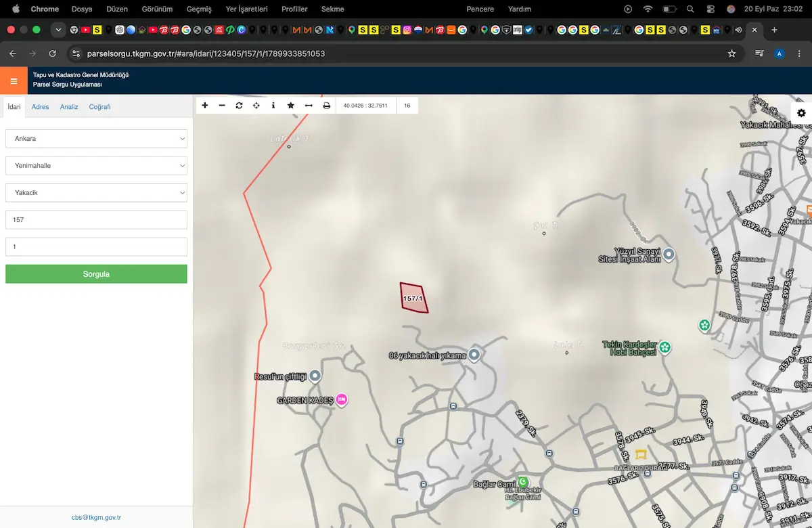The image size is (812, 528).
Task: Open the Yer İşaretleri menu
Action: (247, 9)
